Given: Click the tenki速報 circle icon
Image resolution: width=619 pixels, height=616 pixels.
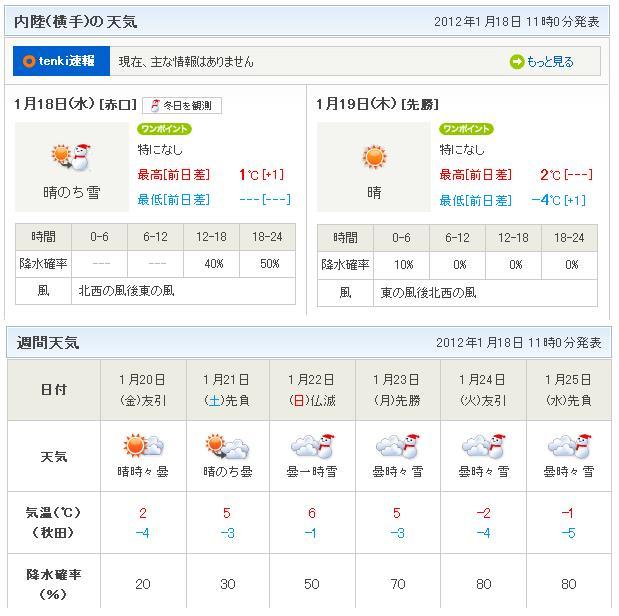Looking at the screenshot, I should pos(27,61).
